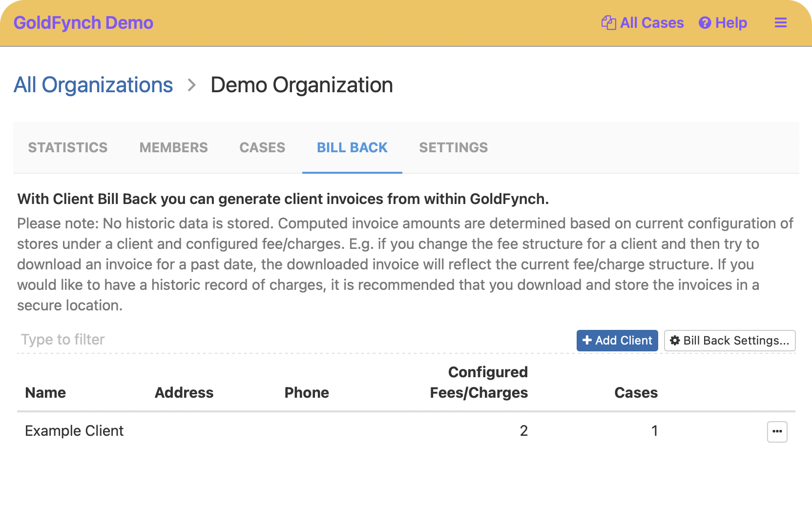Click the Cases column header in the table
The width and height of the screenshot is (812, 529).
[x=636, y=393]
